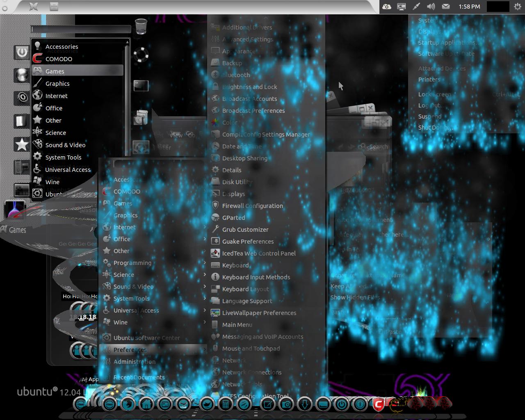Click the cog wheel in left launcher

[x=22, y=97]
